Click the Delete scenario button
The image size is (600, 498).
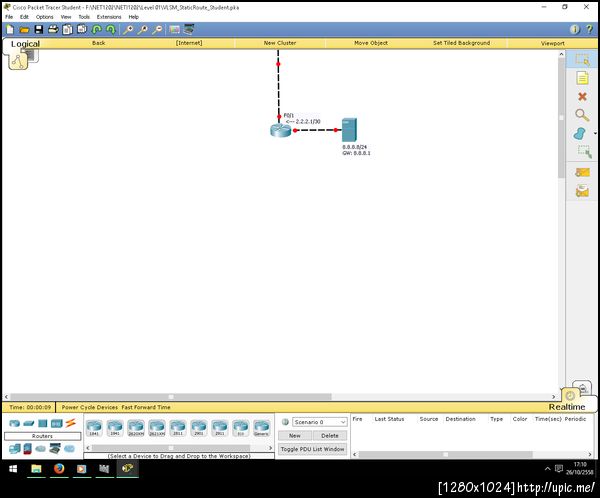pos(330,436)
